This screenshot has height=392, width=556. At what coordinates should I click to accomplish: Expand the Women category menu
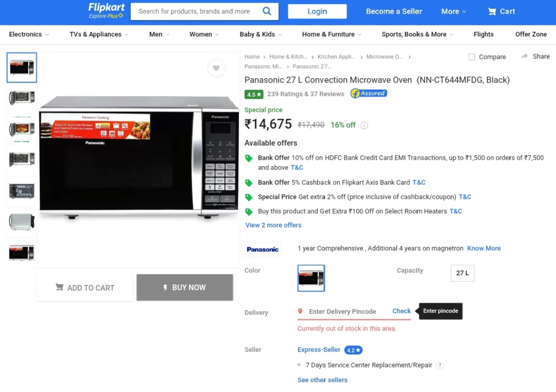pyautogui.click(x=204, y=34)
